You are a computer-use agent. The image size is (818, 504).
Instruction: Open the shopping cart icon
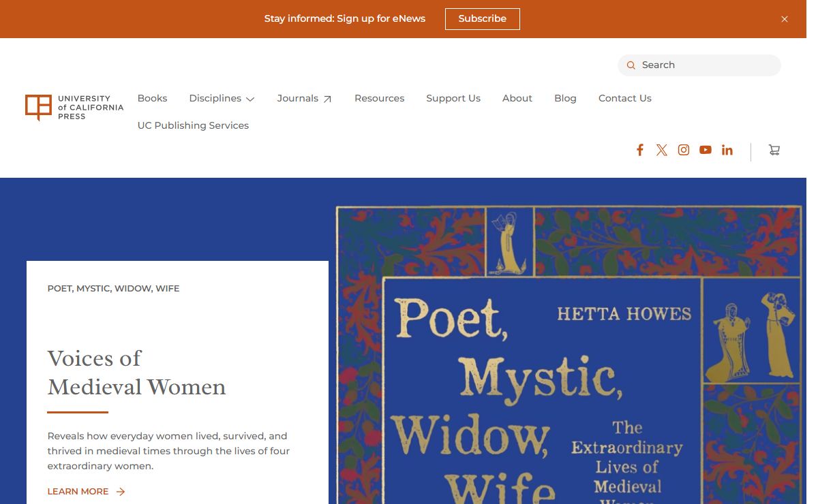774,150
